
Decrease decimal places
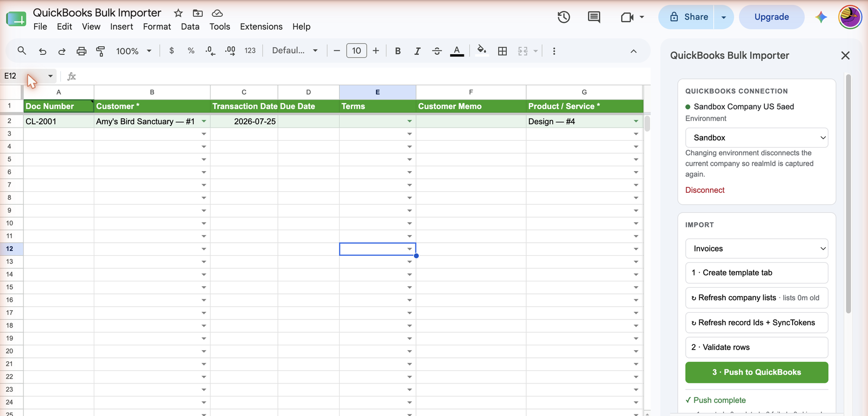210,51
